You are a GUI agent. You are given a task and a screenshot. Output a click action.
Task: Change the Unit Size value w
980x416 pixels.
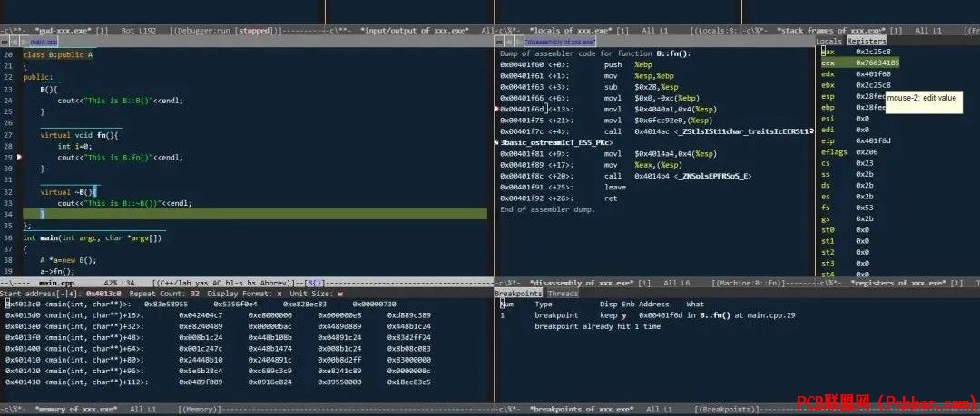coord(340,294)
